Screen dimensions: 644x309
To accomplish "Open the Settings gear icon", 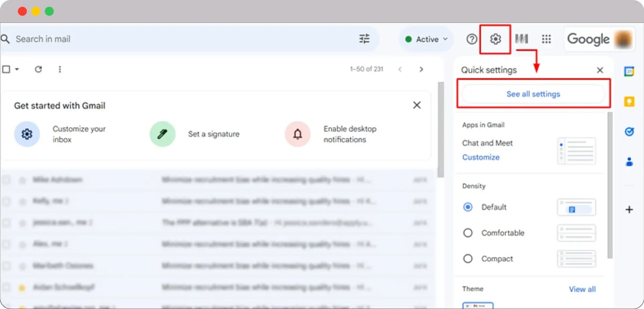I will [x=495, y=39].
